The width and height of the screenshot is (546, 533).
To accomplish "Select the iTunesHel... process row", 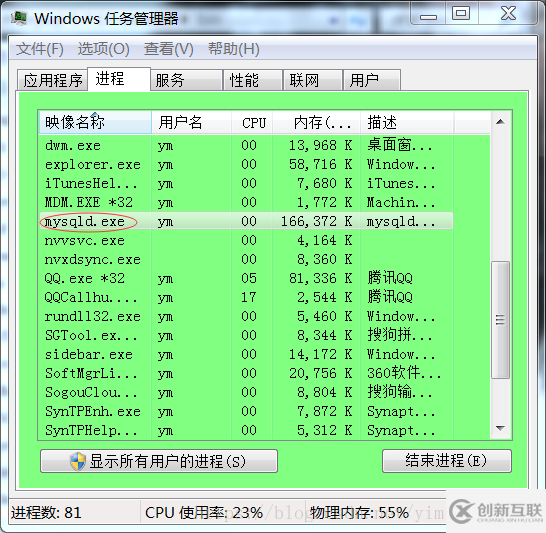I will [246, 183].
